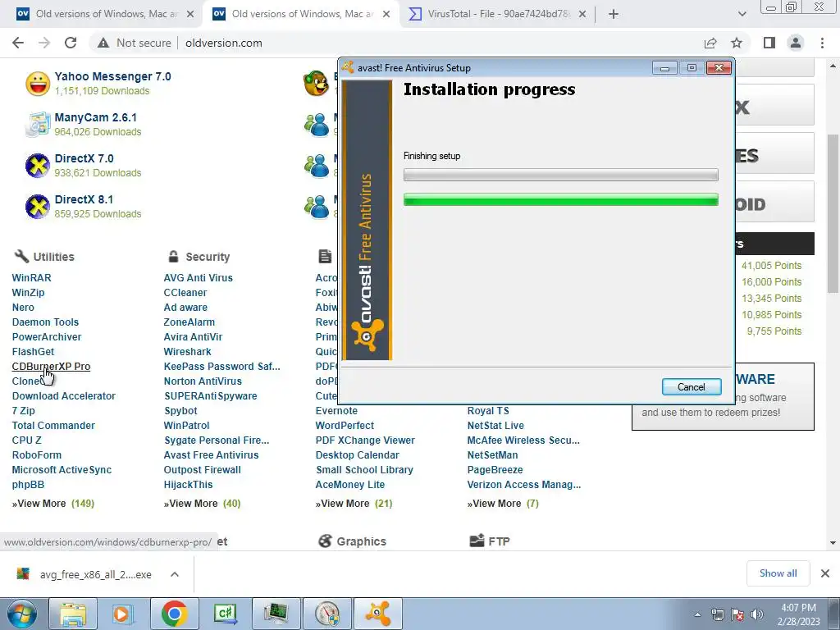Screen dimensions: 840x630
Task: Click the avg_free download file icon
Action: coord(23,574)
